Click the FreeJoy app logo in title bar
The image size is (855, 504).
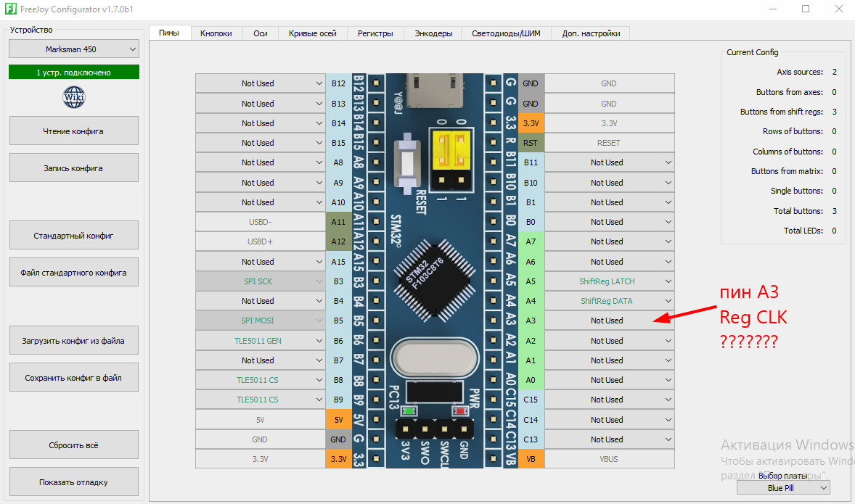10,9
